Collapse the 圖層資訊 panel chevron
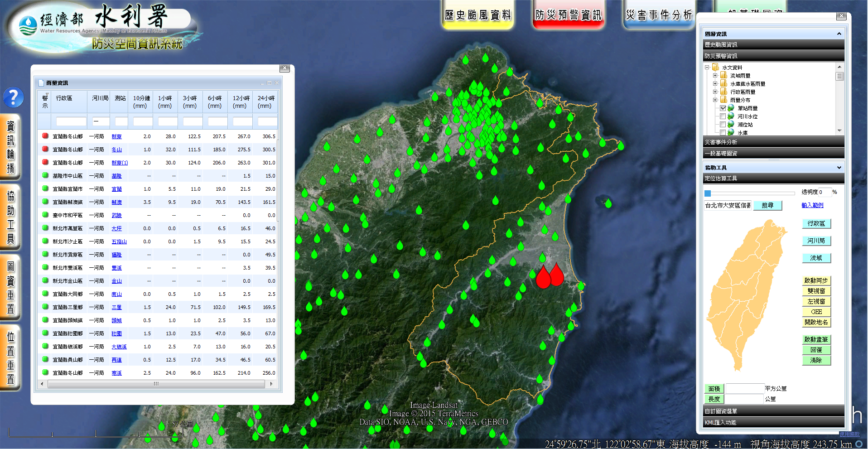The width and height of the screenshot is (868, 449). point(839,34)
